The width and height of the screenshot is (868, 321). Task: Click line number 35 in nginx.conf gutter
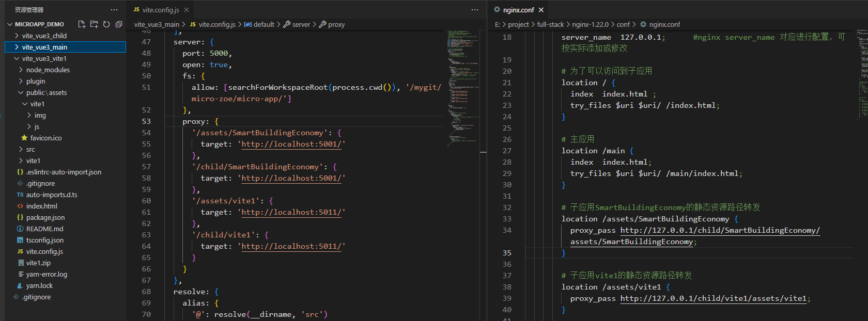tap(507, 253)
